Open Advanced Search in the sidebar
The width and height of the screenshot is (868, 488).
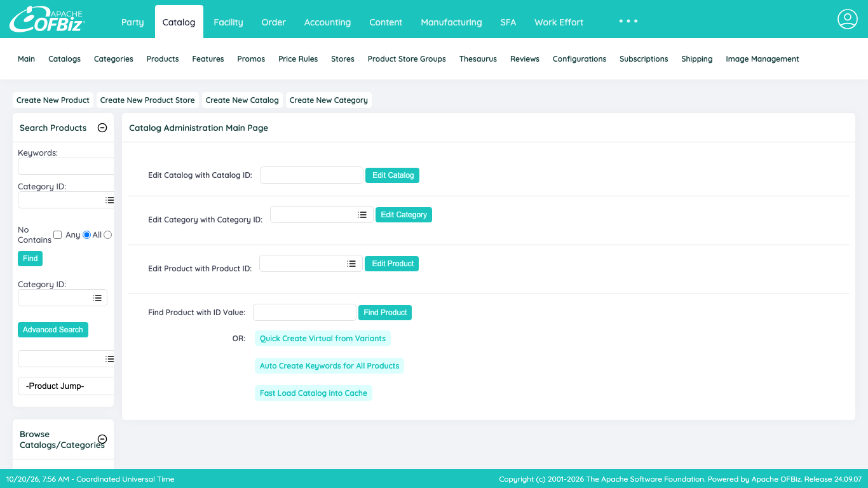[53, 330]
